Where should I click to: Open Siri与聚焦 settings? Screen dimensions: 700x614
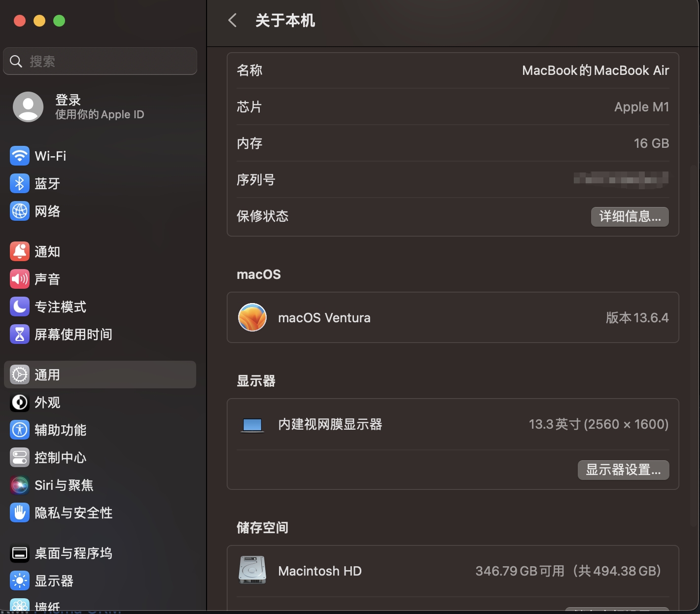coord(64,485)
